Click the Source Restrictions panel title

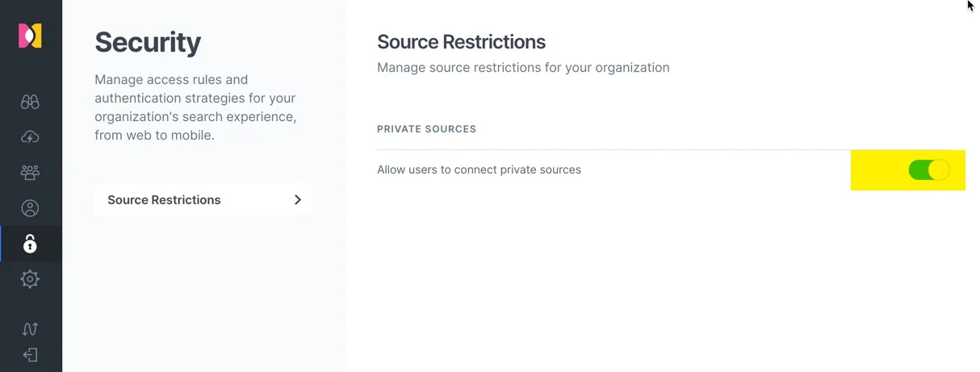461,41
